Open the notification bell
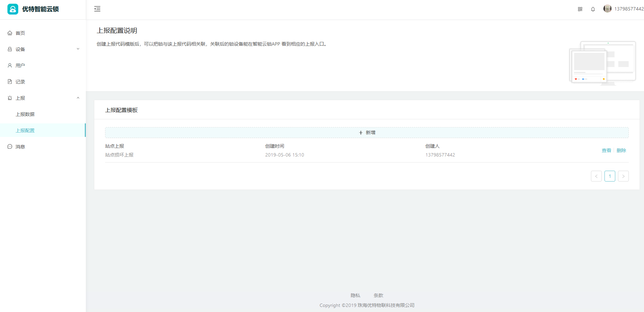 coord(593,9)
